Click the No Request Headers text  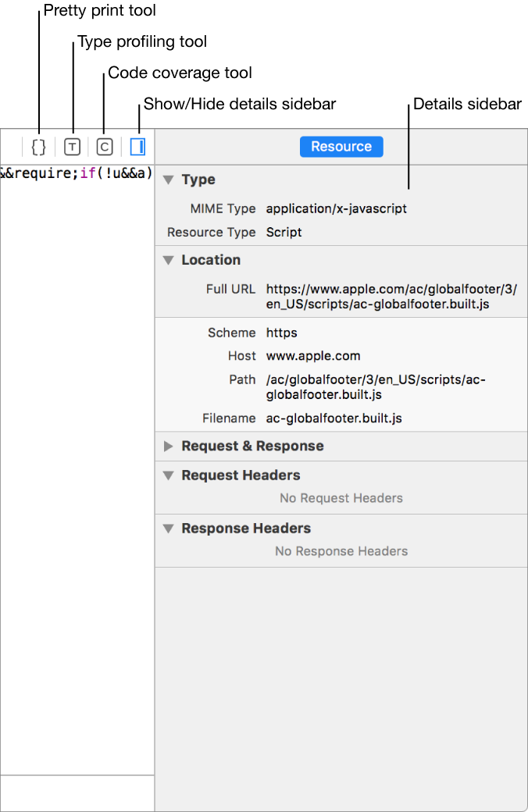pos(341,498)
